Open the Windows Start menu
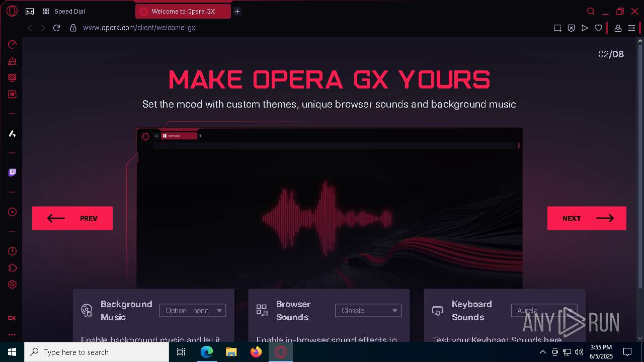This screenshot has height=362, width=644. pos(12,352)
